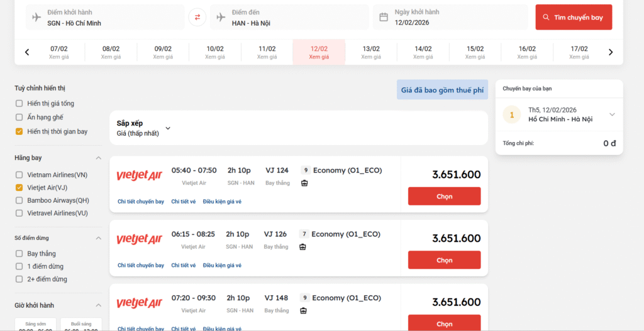
Task: Enable the Vietnam Airlines(VN) filter checkbox
Action: point(19,175)
